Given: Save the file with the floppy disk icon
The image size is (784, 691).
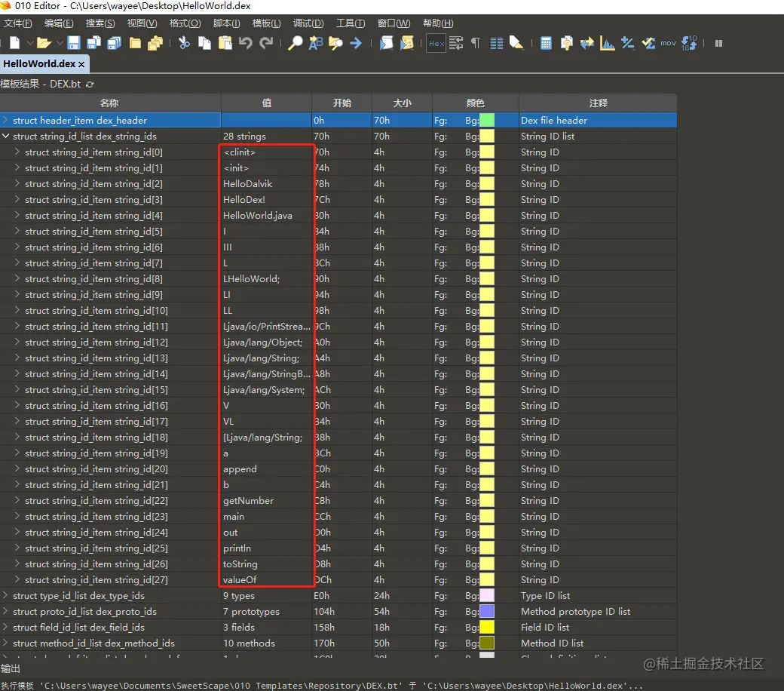Looking at the screenshot, I should tap(74, 44).
